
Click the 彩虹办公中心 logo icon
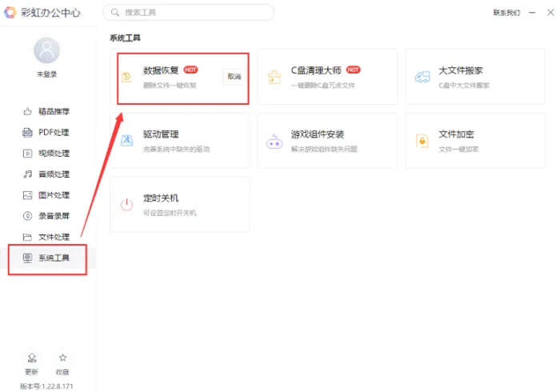click(10, 13)
